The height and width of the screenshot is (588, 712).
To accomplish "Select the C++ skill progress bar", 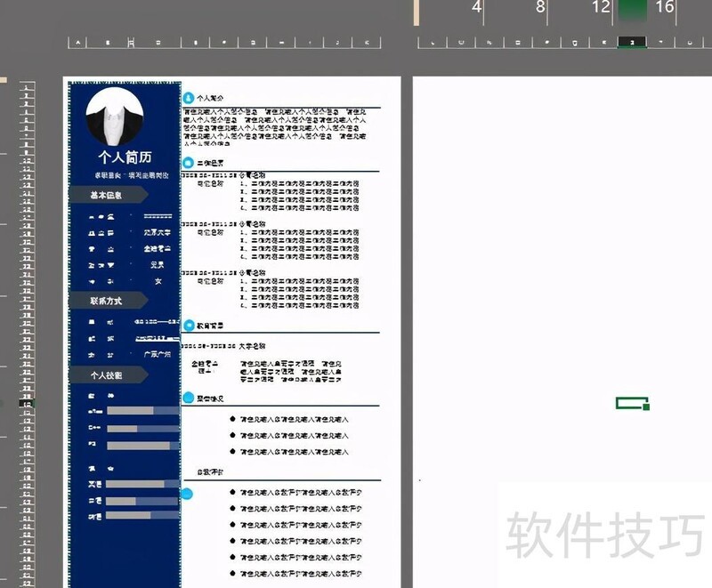I will point(143,428).
